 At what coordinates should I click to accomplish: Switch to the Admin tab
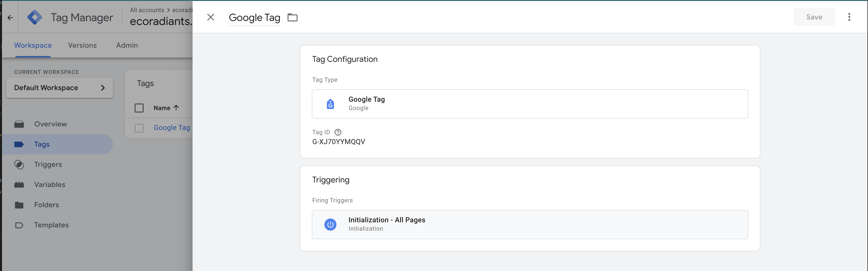point(127,45)
